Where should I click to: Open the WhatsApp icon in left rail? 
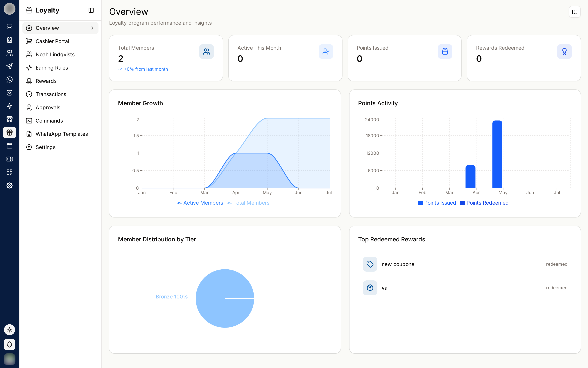pyautogui.click(x=10, y=80)
